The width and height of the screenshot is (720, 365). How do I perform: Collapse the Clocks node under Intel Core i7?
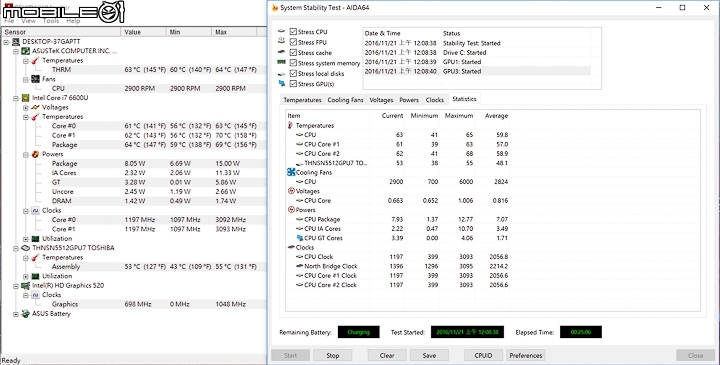pos(25,211)
